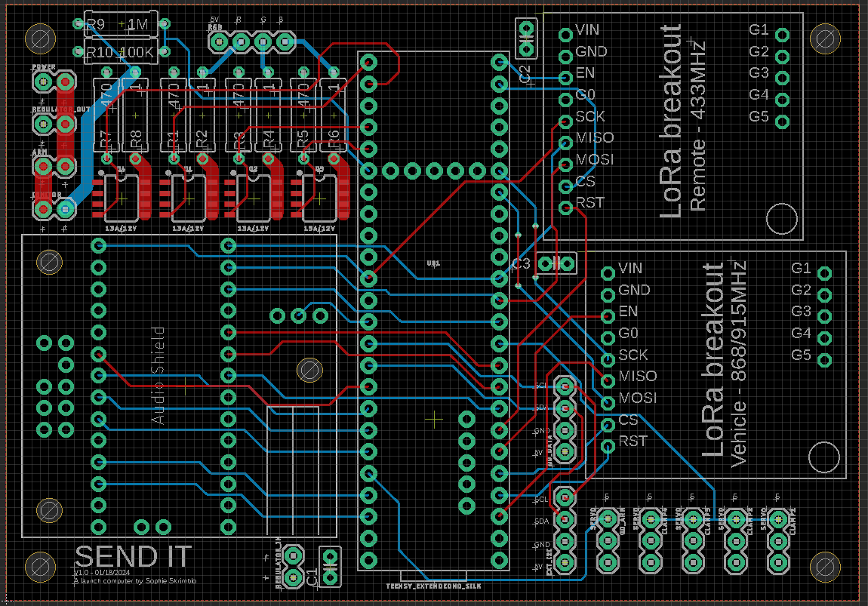Select the R7 resistor label
The height and width of the screenshot is (606, 868).
(x=106, y=140)
